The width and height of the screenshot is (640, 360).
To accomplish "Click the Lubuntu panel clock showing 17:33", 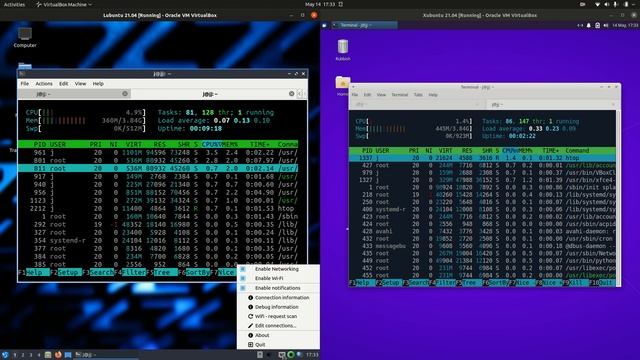I will [x=312, y=355].
